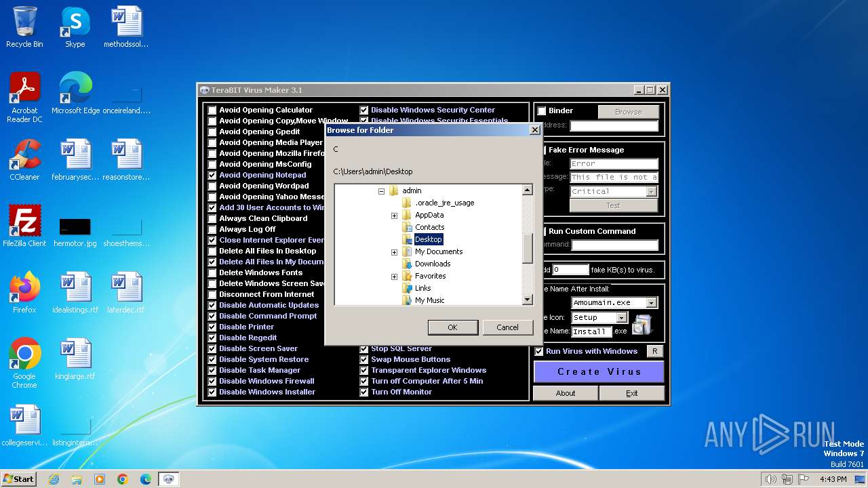Select the Contacts folder in tree

(429, 227)
